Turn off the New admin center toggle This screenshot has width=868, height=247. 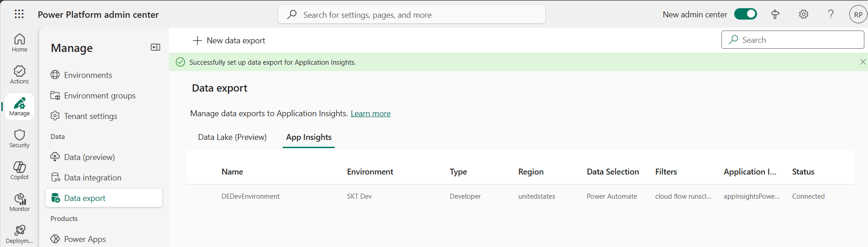(x=745, y=14)
